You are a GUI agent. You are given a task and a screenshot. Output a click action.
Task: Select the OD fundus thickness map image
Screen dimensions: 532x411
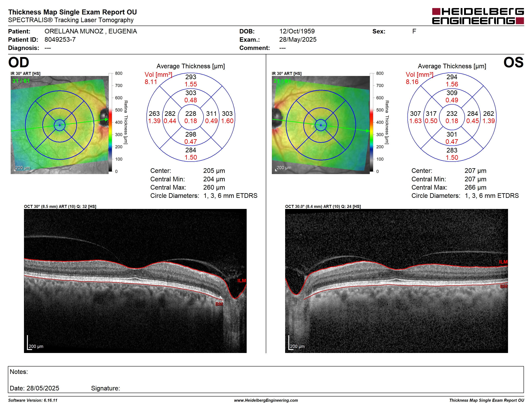coord(60,125)
